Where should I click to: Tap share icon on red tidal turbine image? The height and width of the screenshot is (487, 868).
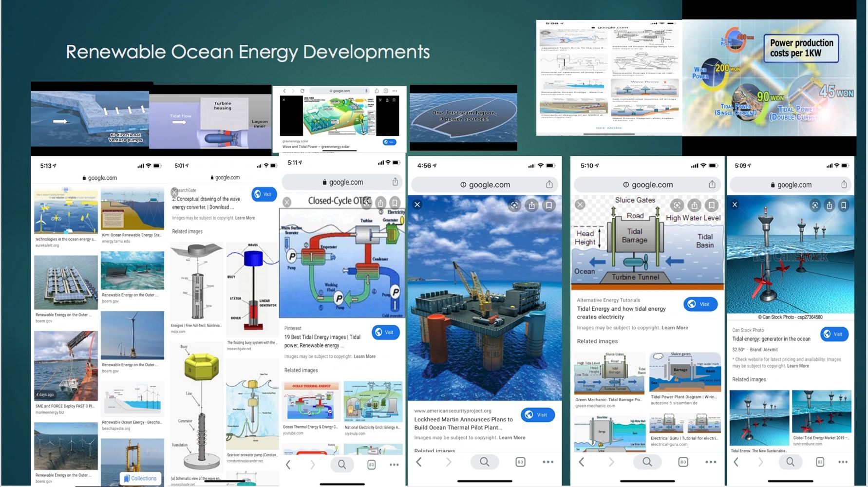coord(829,206)
